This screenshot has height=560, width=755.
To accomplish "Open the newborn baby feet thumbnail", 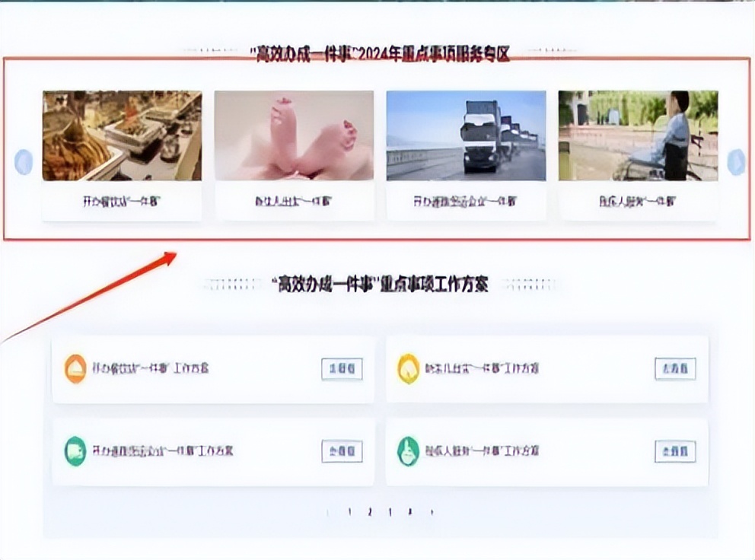I will coord(295,135).
